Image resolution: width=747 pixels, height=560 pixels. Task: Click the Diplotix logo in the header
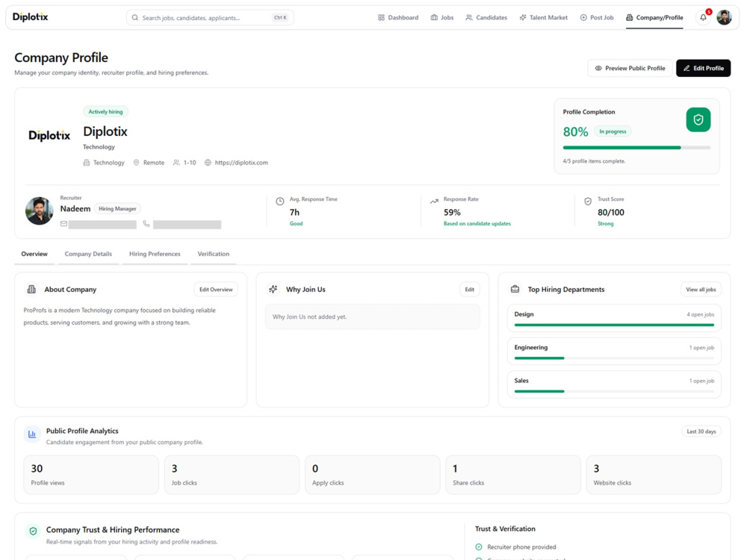coord(30,17)
